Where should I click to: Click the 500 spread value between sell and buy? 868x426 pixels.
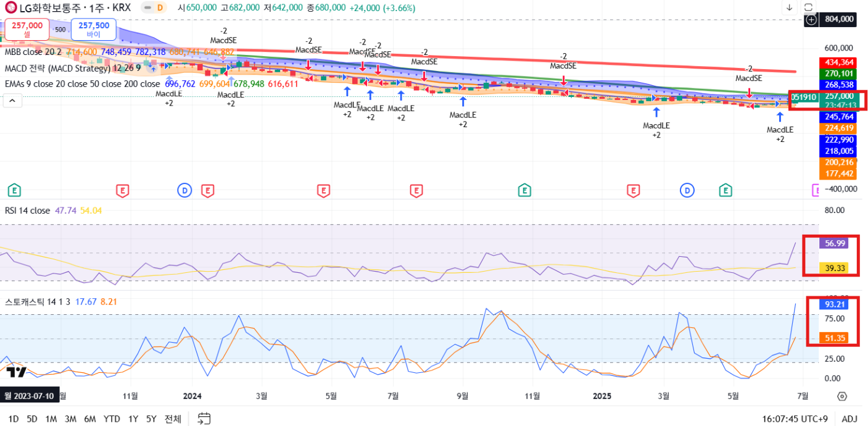pos(60,29)
